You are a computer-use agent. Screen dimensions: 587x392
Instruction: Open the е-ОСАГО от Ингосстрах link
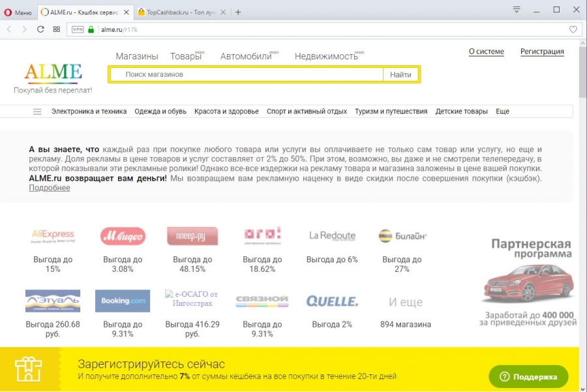pos(192,298)
